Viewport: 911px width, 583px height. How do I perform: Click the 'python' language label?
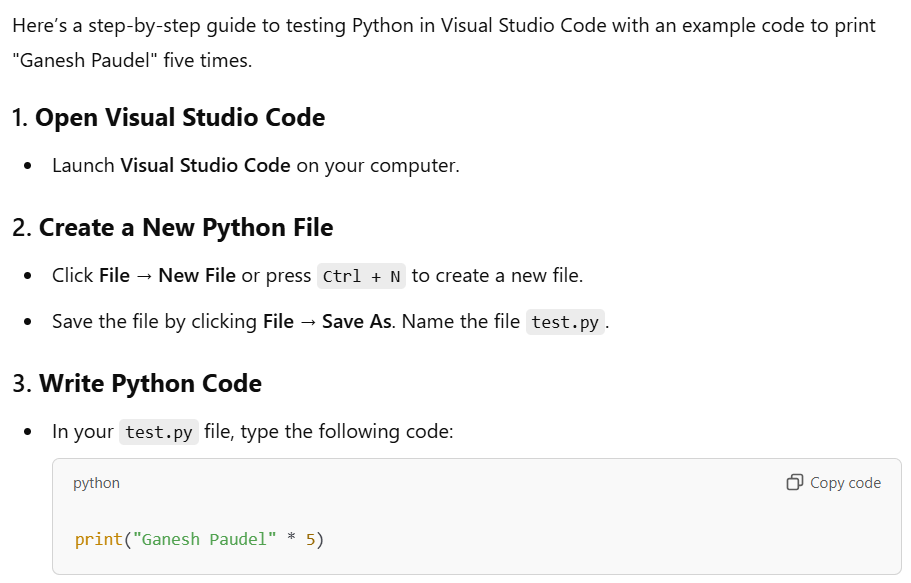pyautogui.click(x=96, y=483)
